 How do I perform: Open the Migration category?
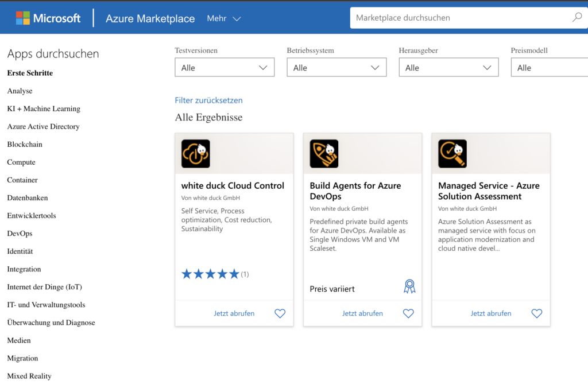(x=22, y=358)
